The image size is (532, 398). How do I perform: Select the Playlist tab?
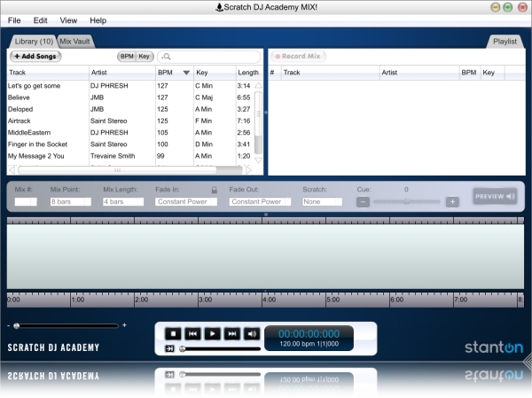(x=505, y=42)
